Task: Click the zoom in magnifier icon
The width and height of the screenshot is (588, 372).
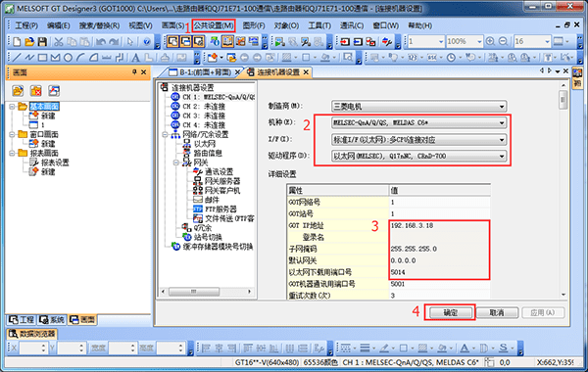Action: pyautogui.click(x=490, y=41)
